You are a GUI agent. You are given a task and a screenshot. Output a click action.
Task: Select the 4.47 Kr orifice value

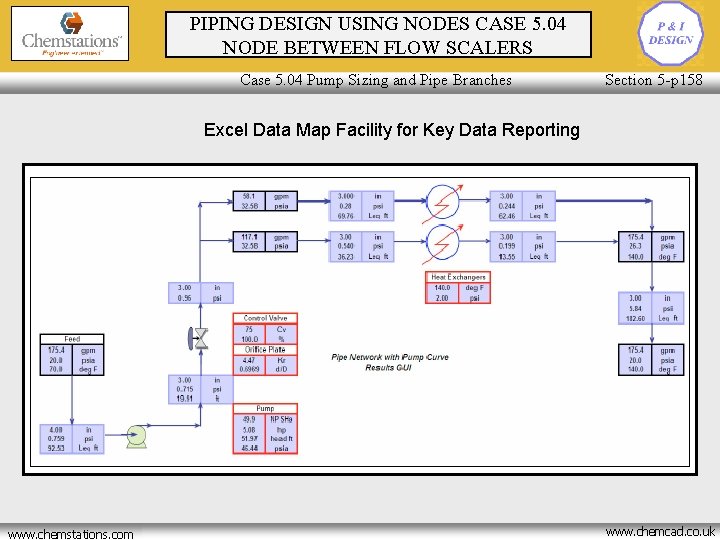click(x=249, y=360)
